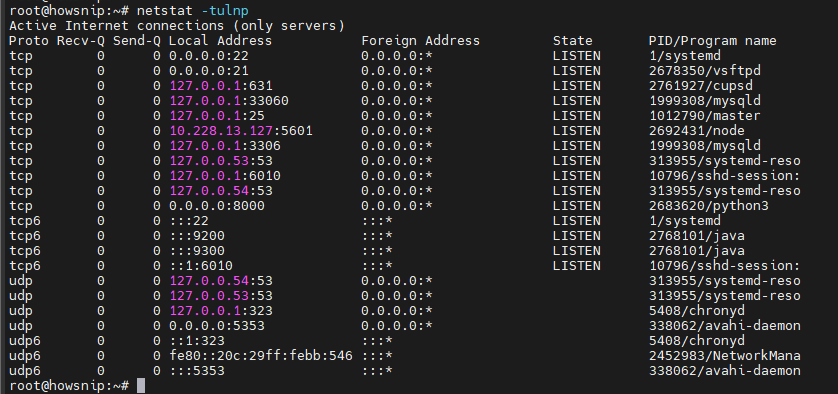Click the local address 0.0.0.0:22
838x394 pixels.
[208, 56]
